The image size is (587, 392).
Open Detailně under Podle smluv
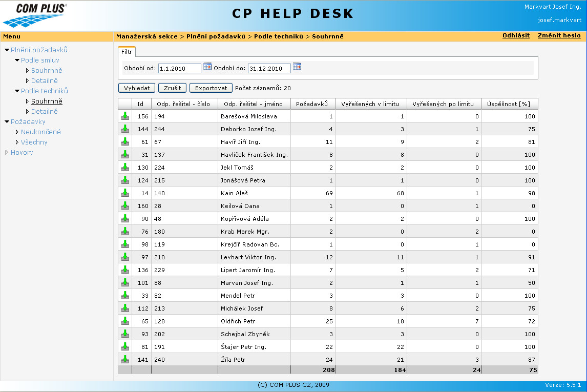coord(44,80)
